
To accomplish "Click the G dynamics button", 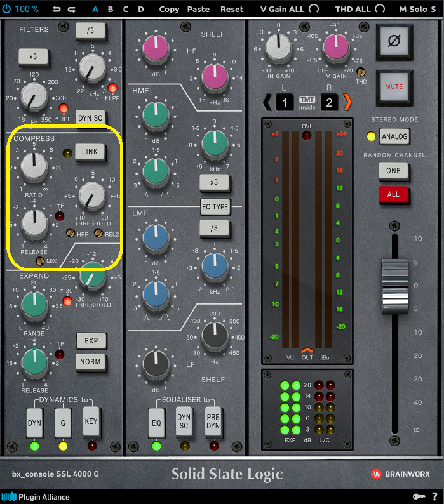I will [x=63, y=423].
